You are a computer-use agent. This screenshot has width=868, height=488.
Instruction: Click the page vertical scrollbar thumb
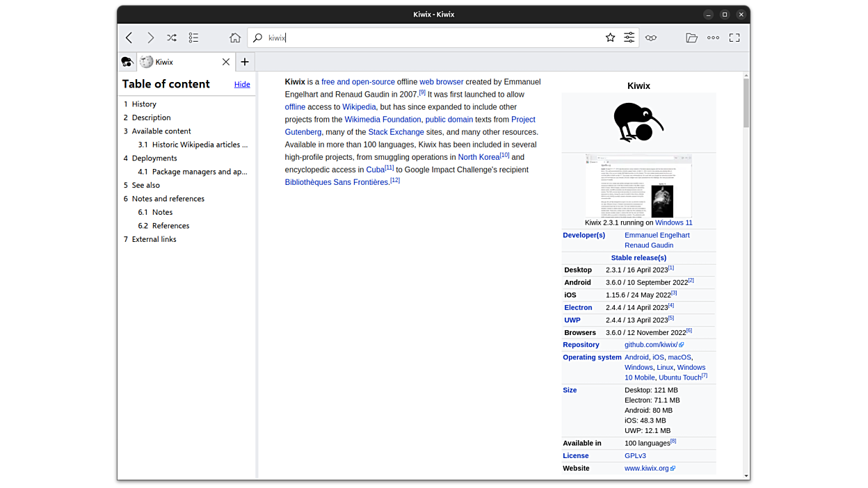pyautogui.click(x=746, y=102)
